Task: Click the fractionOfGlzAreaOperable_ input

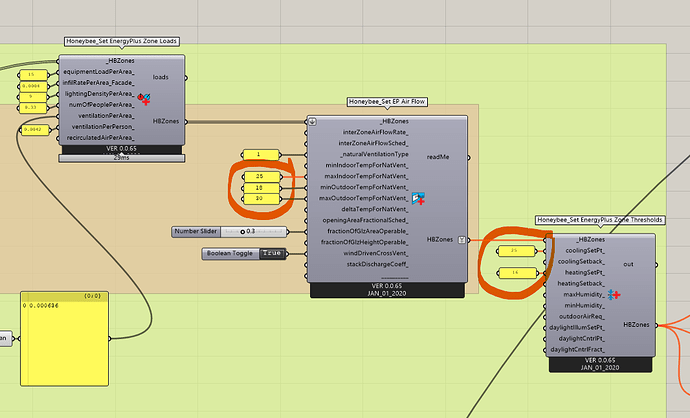Action: click(368, 231)
